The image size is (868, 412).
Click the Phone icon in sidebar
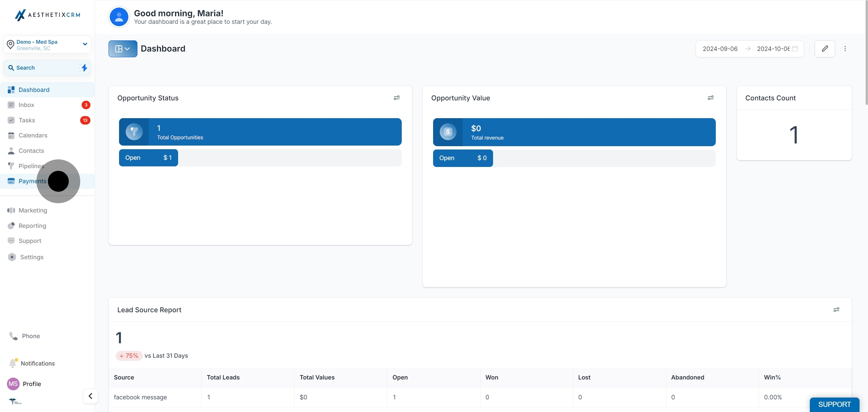pos(14,336)
